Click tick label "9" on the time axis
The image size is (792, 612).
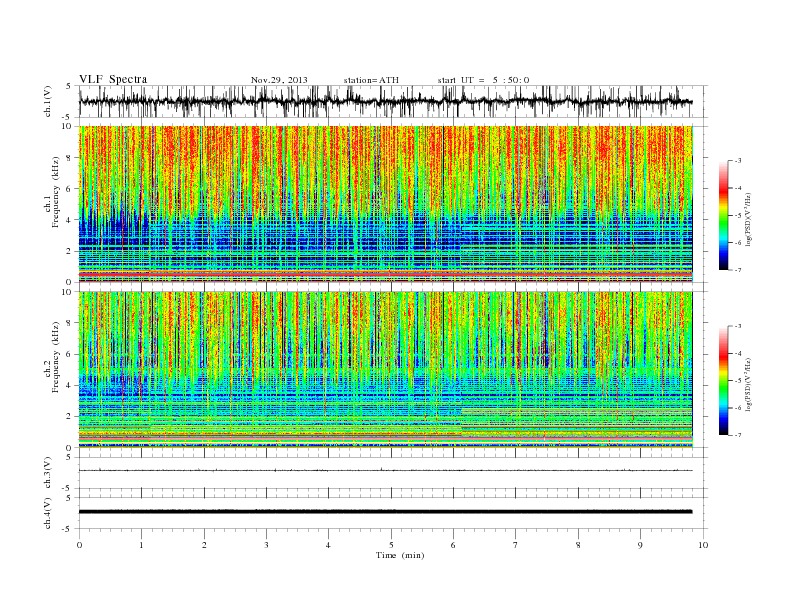pos(640,545)
